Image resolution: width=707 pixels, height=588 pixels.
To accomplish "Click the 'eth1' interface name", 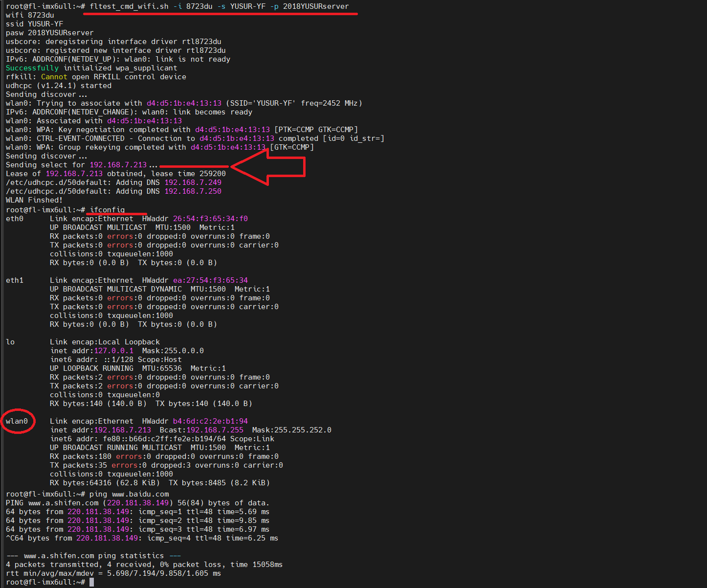I will click(15, 280).
